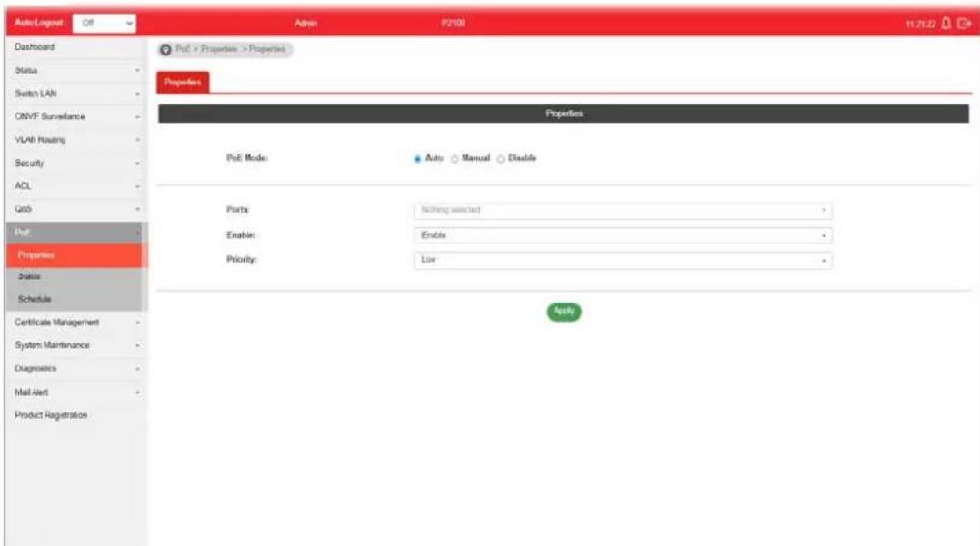Open PoE Status submenu item

(77, 277)
